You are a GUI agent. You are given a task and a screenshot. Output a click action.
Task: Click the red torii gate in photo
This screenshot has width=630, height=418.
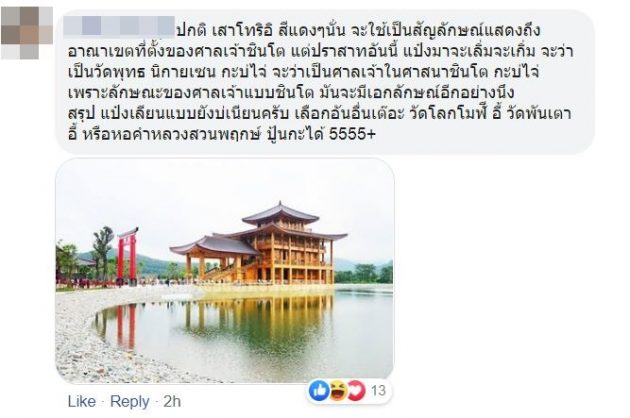(127, 256)
